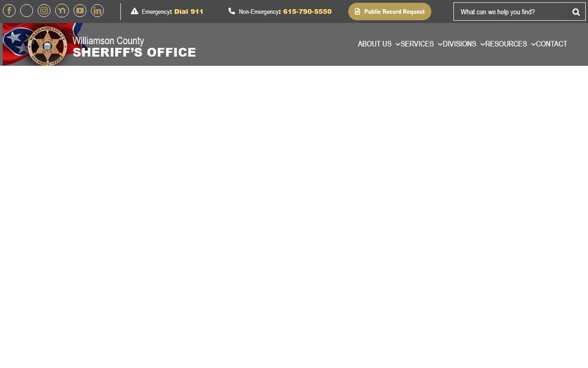588x368 pixels.
Task: Open the Facebook social icon
Action: (x=9, y=11)
